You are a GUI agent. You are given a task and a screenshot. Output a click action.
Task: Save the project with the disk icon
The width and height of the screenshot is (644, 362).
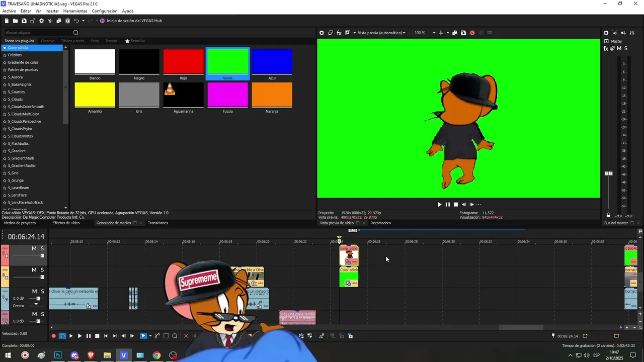(24, 21)
